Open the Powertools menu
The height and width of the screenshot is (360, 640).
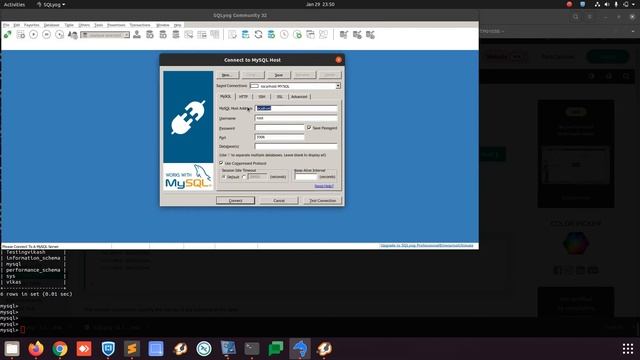[x=116, y=25]
